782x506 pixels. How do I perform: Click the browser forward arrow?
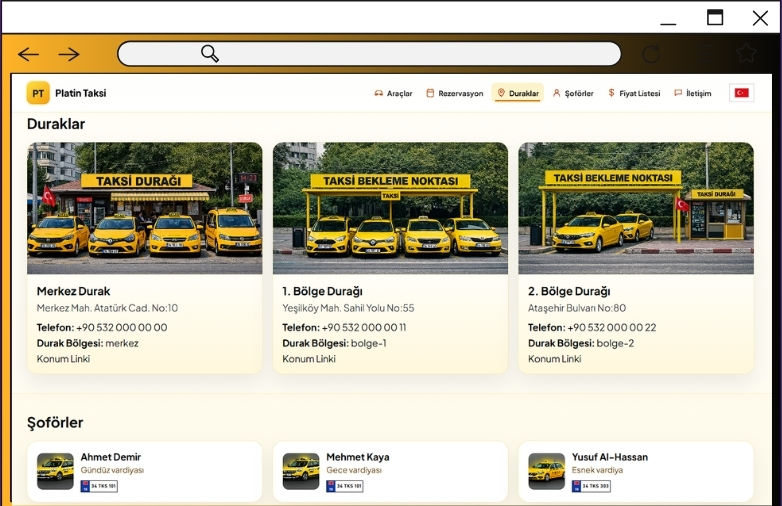[x=68, y=54]
